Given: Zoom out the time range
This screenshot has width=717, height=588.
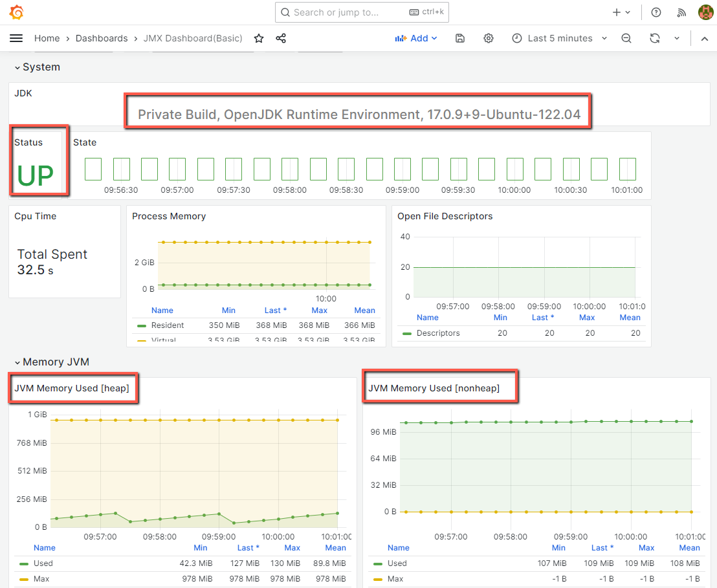Looking at the screenshot, I should coord(626,38).
